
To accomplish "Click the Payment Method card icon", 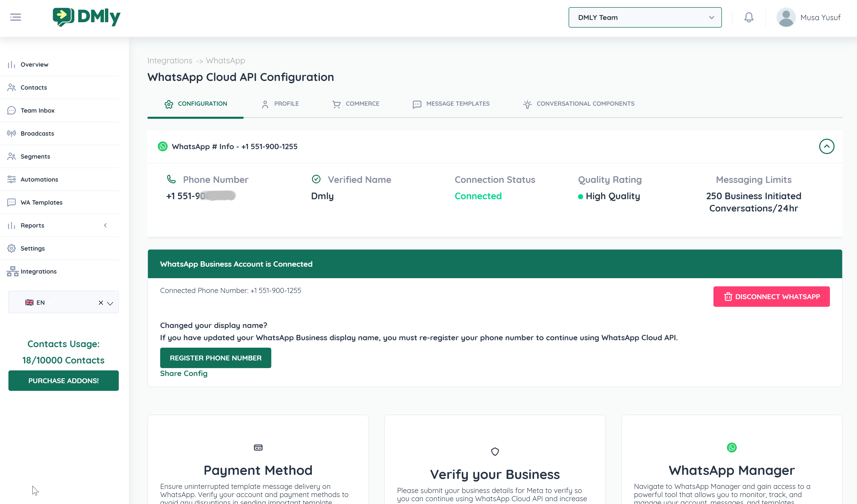I will click(258, 448).
